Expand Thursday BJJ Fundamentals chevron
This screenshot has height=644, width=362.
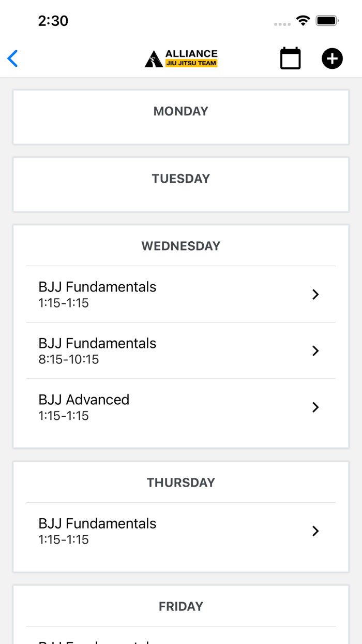click(315, 531)
